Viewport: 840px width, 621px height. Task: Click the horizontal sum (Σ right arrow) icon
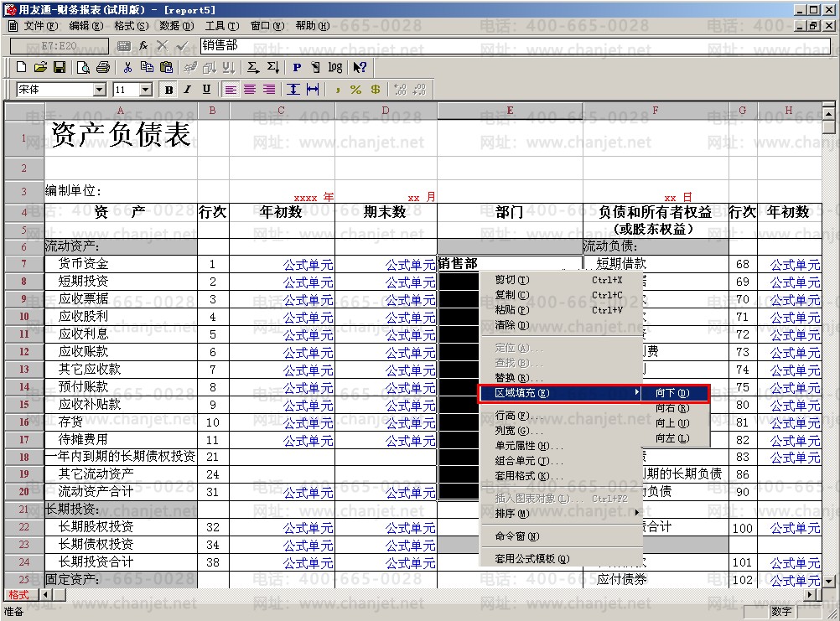(x=253, y=67)
